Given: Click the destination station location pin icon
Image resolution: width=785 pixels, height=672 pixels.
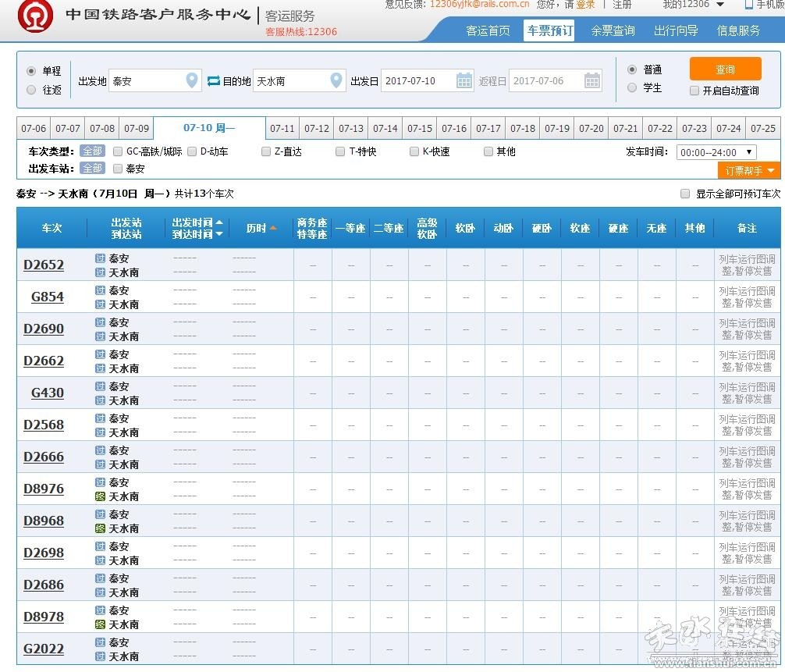Looking at the screenshot, I should 336,80.
